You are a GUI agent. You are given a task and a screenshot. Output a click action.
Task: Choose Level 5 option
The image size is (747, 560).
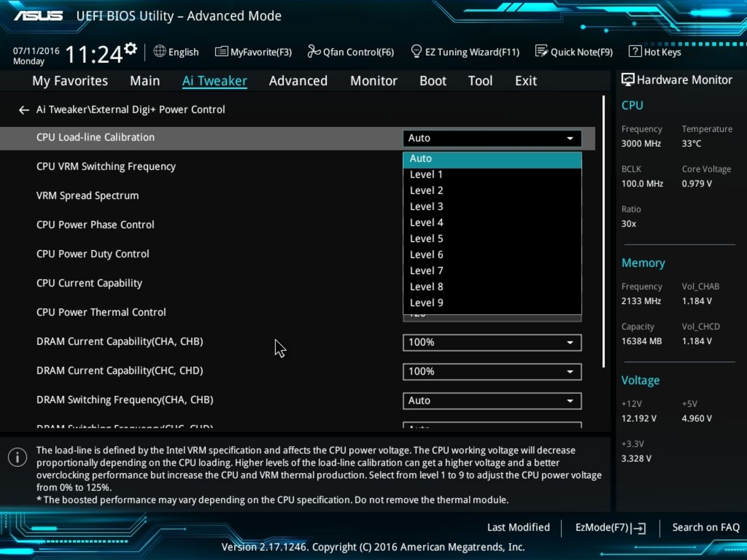(x=492, y=239)
